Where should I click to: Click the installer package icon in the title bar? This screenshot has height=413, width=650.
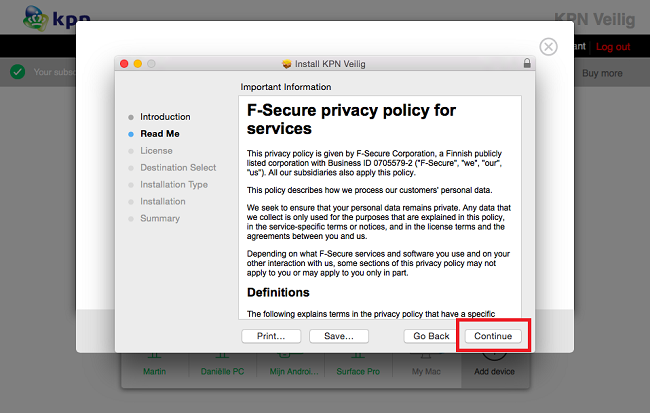(287, 64)
